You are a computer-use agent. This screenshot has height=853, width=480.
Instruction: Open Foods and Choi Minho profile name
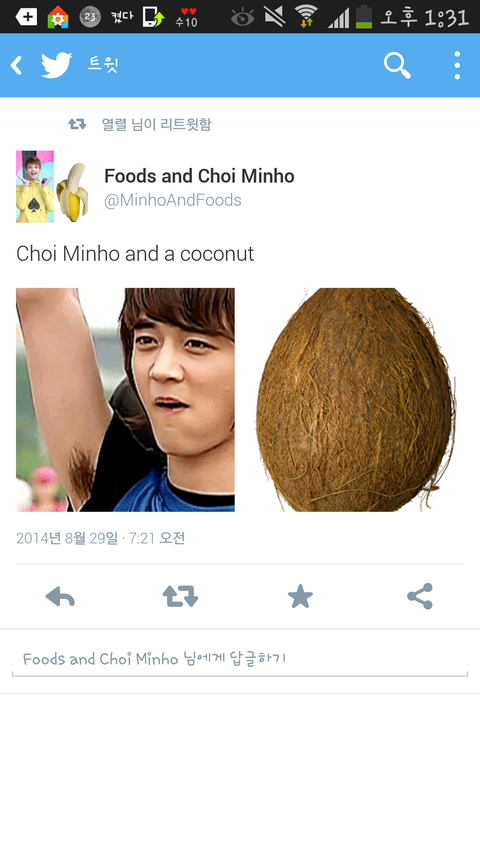click(x=199, y=176)
